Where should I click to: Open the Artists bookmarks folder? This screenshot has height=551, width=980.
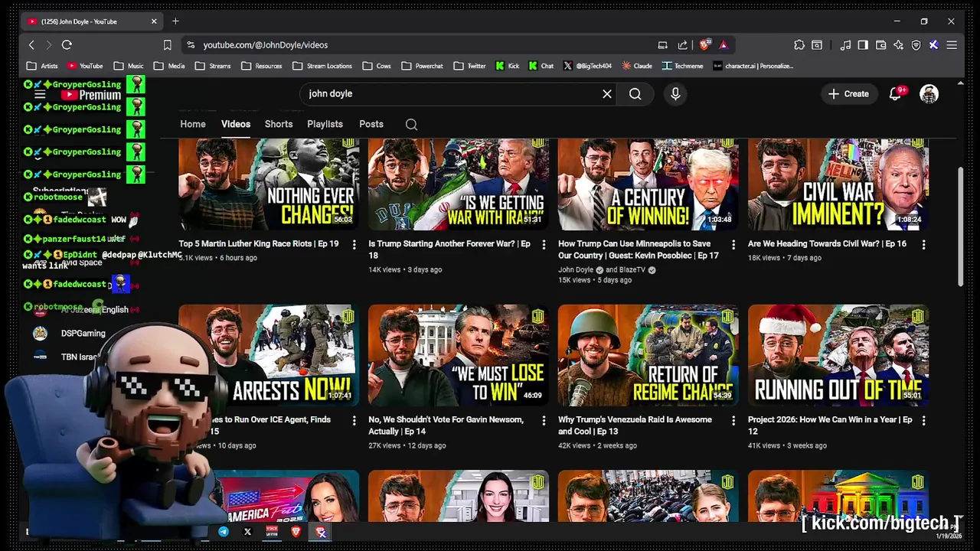coord(42,66)
